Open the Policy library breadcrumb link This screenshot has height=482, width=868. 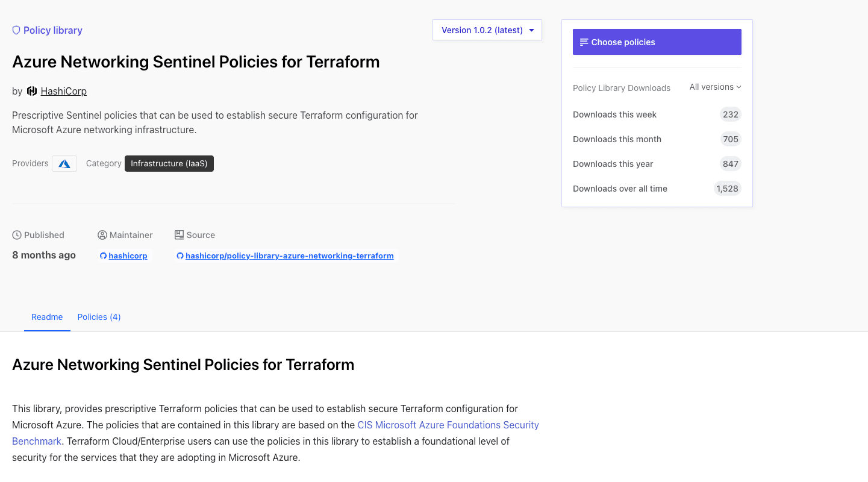(x=52, y=30)
